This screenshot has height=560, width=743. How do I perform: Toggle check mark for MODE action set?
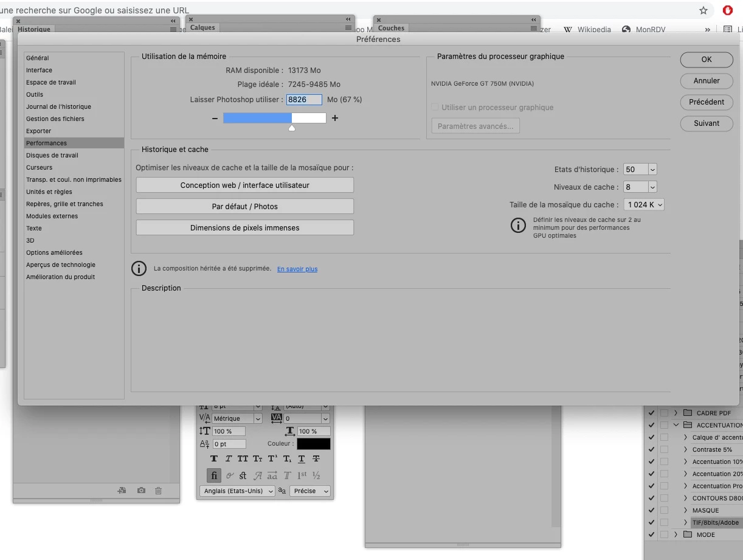[652, 534]
